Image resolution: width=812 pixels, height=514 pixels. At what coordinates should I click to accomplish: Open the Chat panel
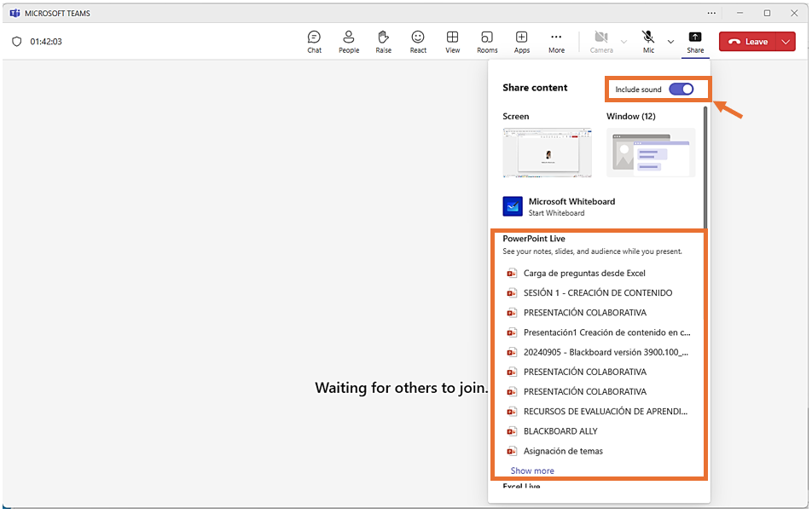click(314, 42)
